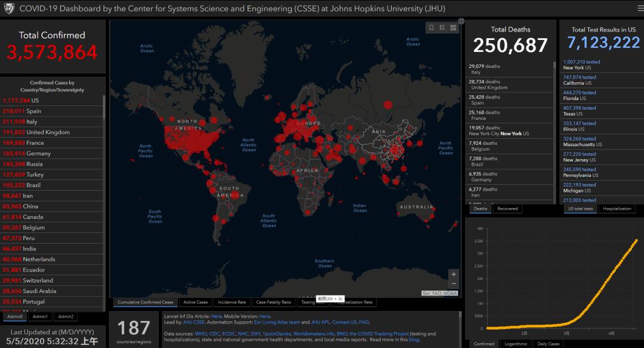Click the bookmarks icon on the map
Viewport: 644px width, 348px height.
pos(431,27)
